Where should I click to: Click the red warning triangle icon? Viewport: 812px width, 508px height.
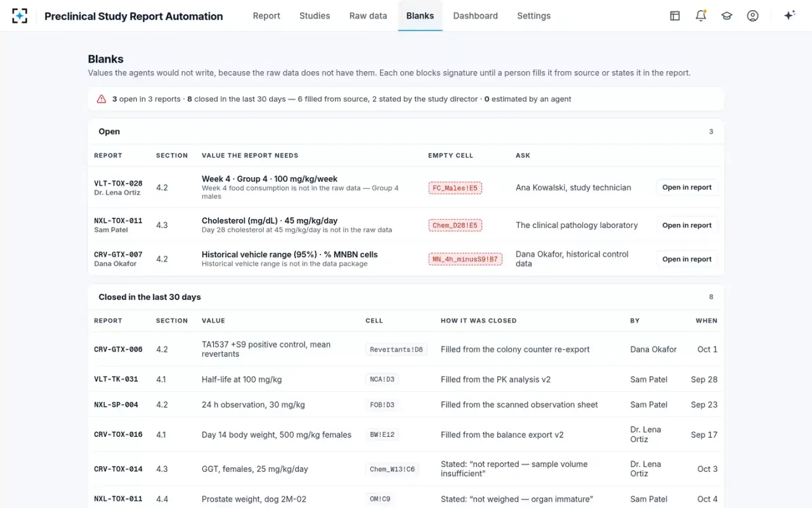tap(101, 99)
